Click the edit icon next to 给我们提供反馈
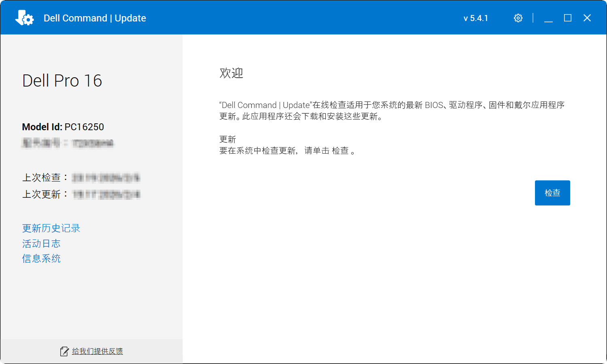607x364 pixels. (64, 351)
